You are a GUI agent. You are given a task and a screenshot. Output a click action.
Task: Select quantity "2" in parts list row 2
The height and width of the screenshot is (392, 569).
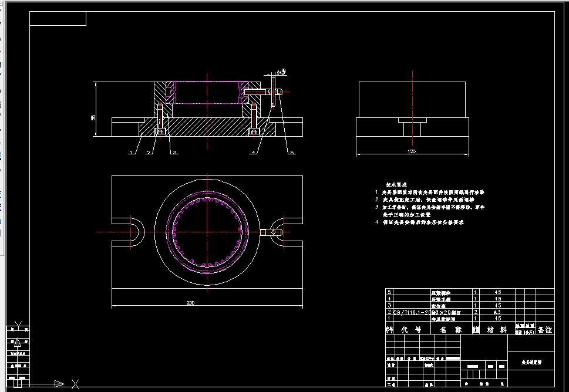[x=476, y=312]
